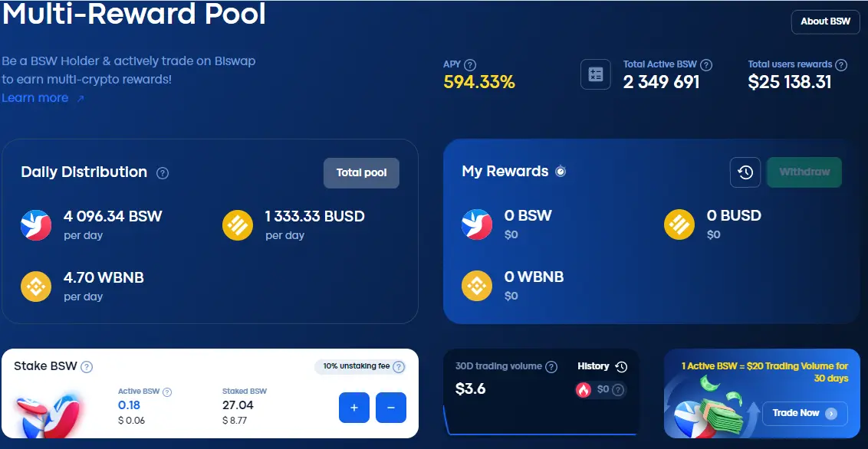Click Total users rewards help icon
This screenshot has height=449, width=868.
point(841,64)
